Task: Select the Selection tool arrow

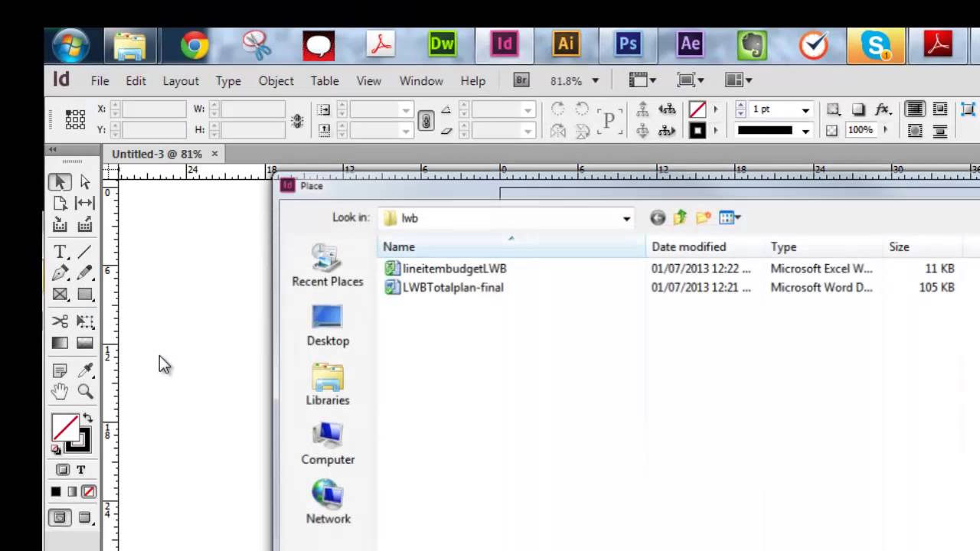Action: click(x=60, y=182)
